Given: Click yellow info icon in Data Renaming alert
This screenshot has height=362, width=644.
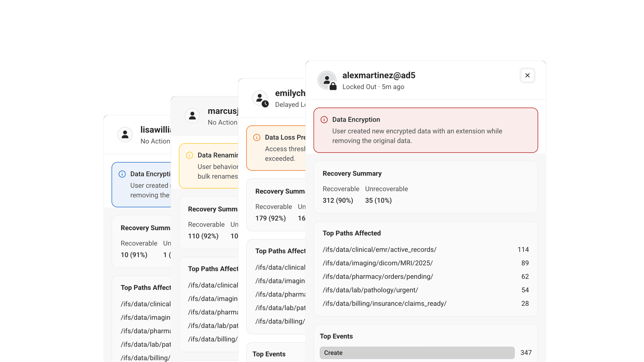Looking at the screenshot, I should click(x=190, y=155).
